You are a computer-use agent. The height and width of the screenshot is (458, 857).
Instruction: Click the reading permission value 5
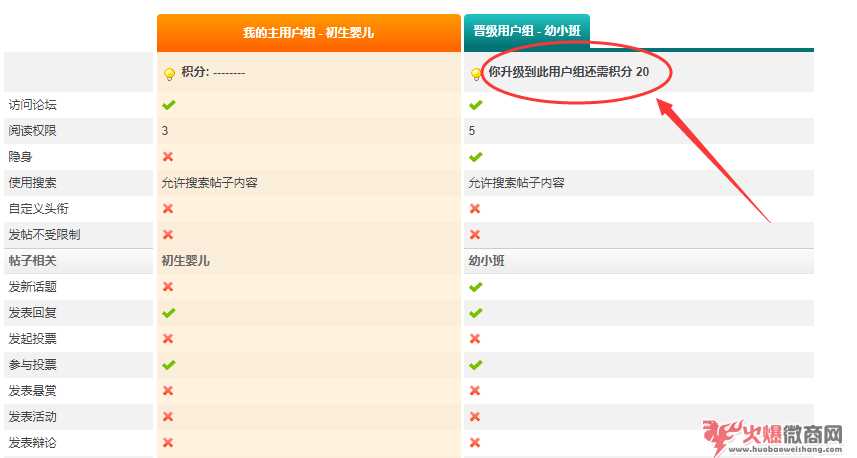click(472, 131)
